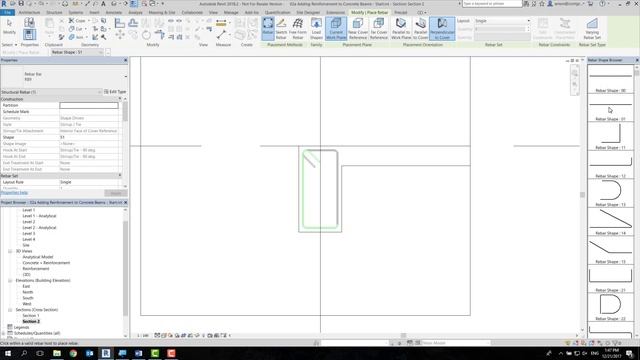Switch to the Annotate ribbon tab
The height and width of the screenshot is (360, 640).
(113, 13)
